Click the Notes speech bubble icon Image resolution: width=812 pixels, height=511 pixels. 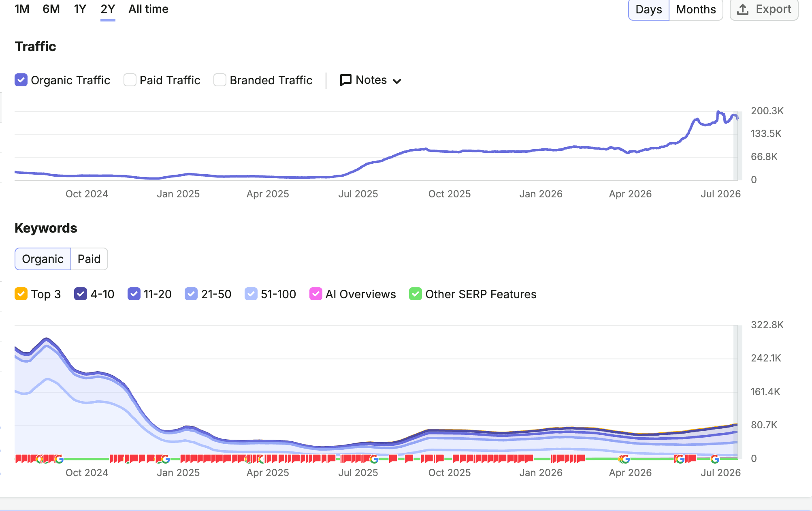345,80
